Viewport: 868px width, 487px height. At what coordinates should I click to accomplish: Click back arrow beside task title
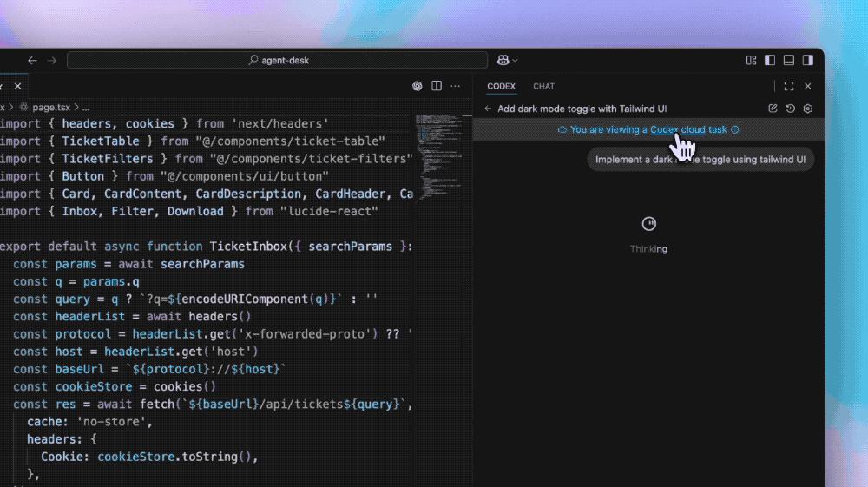click(x=488, y=109)
